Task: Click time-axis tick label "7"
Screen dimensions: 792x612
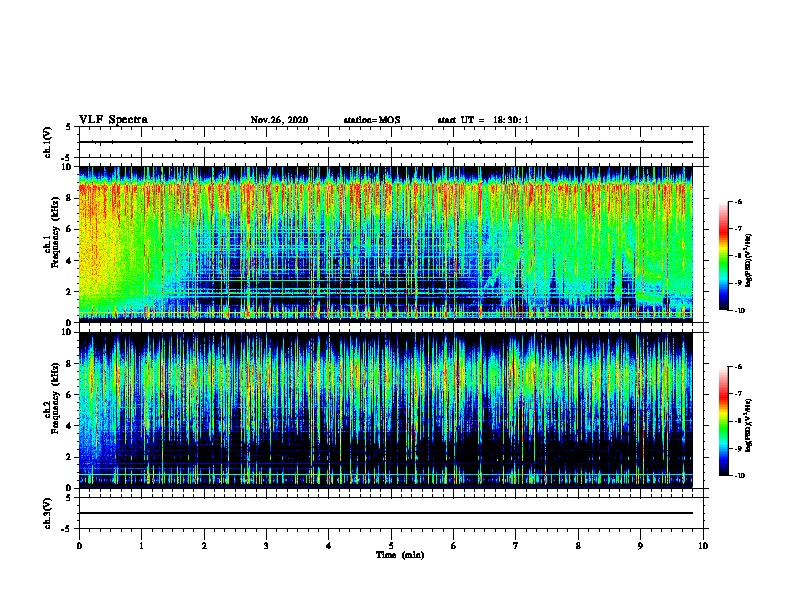Action: [x=516, y=545]
